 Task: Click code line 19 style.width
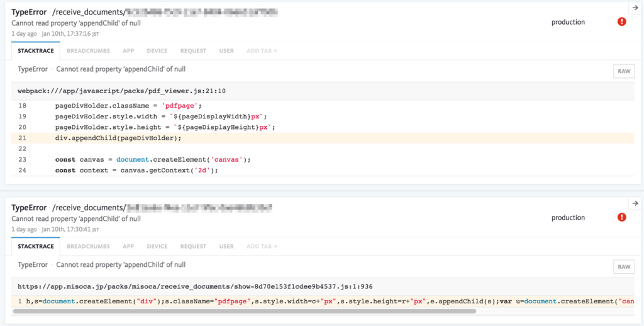(323, 116)
